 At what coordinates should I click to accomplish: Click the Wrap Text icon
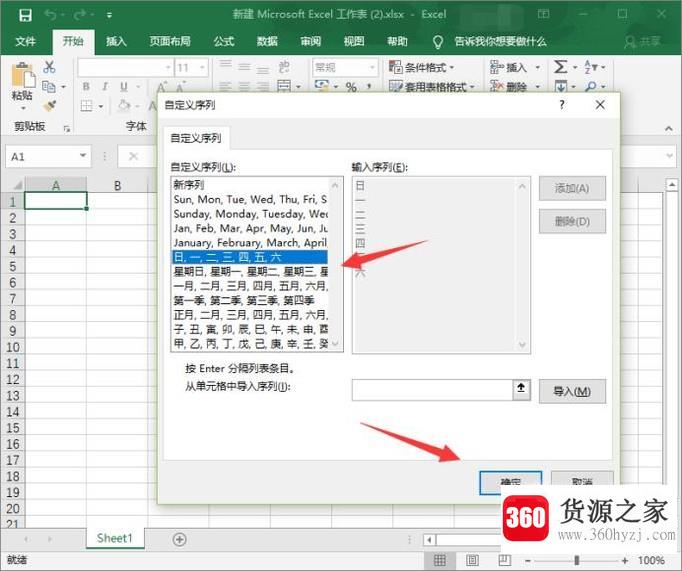click(x=284, y=67)
